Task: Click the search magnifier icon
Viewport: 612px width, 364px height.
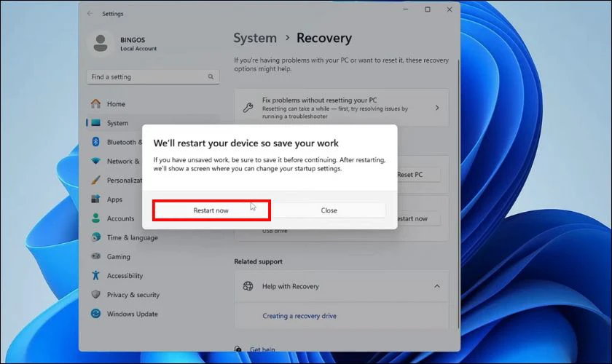Action: (x=211, y=77)
